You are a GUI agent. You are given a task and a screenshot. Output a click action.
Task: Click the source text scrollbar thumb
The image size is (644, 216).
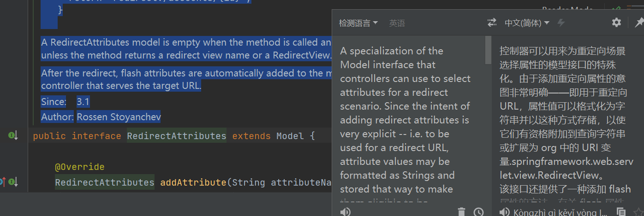(x=488, y=50)
